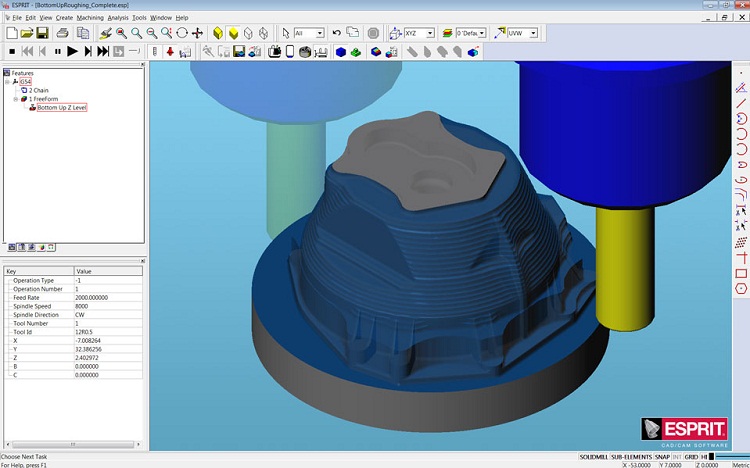
Task: Select Bottom Up Z Level operation
Action: pos(62,108)
